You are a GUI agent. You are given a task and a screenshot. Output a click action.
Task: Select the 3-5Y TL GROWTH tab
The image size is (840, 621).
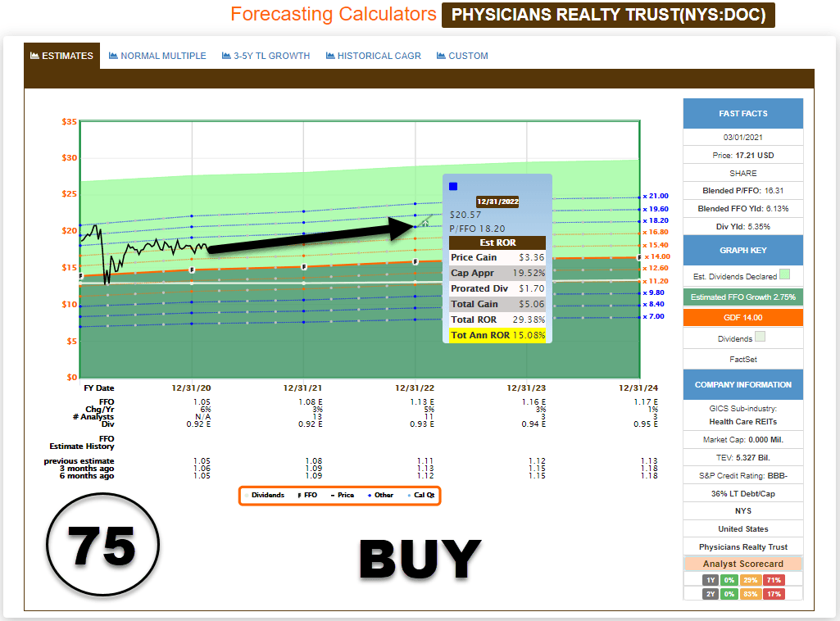click(x=266, y=56)
